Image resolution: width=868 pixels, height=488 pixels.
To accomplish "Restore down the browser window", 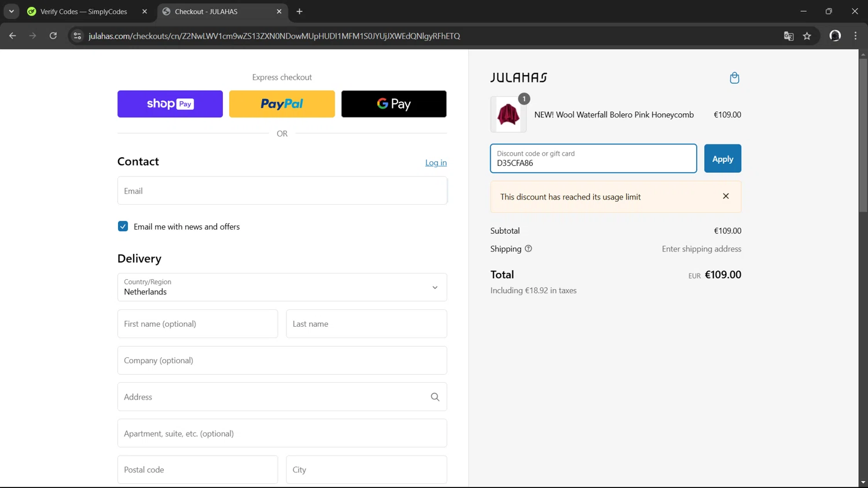I will coord(829,12).
